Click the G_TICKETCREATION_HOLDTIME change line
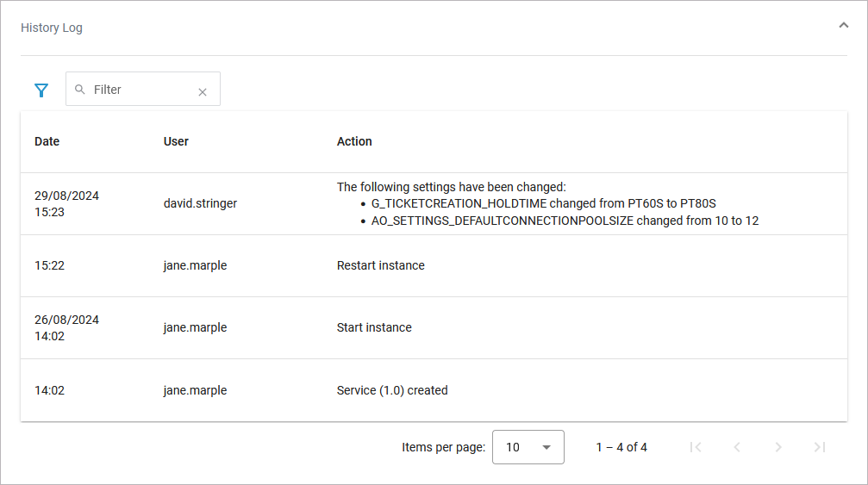 [x=543, y=204]
